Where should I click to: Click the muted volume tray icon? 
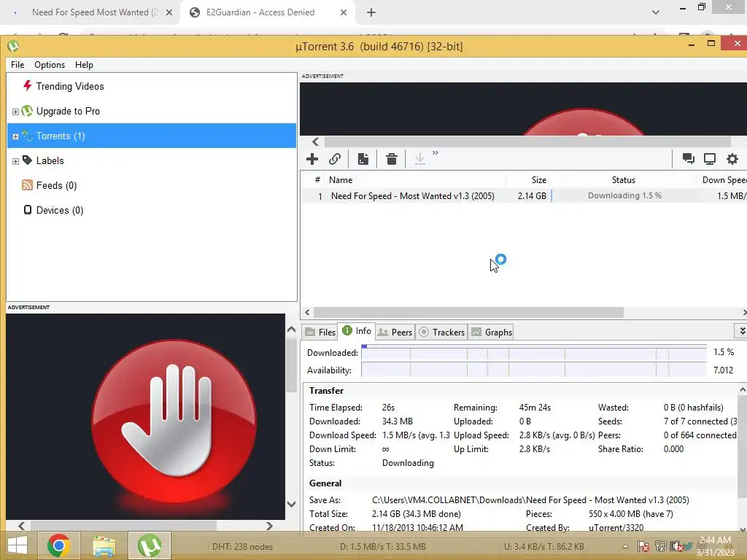676,546
